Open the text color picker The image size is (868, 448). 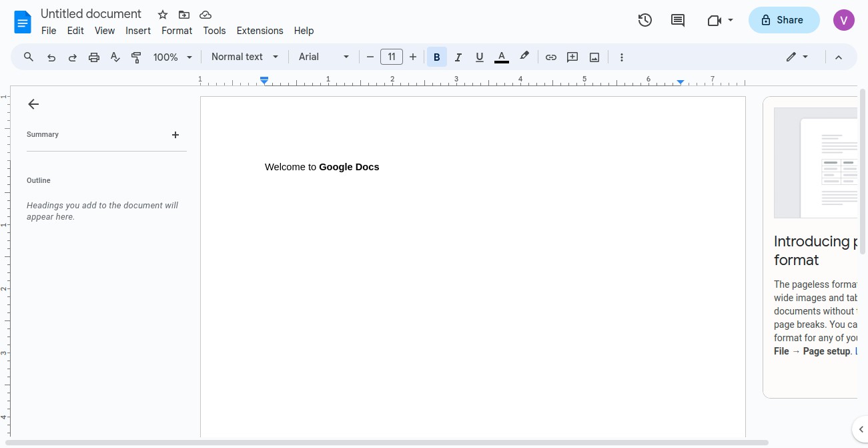point(501,57)
